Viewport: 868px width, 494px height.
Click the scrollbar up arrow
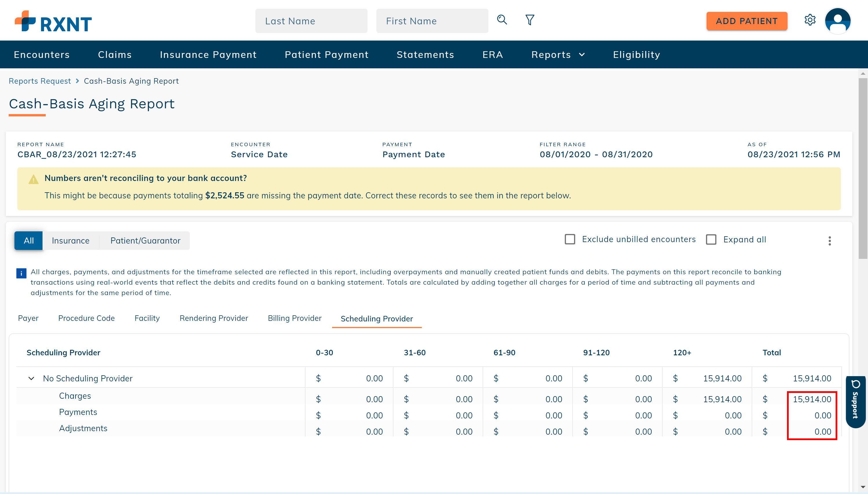pos(863,73)
